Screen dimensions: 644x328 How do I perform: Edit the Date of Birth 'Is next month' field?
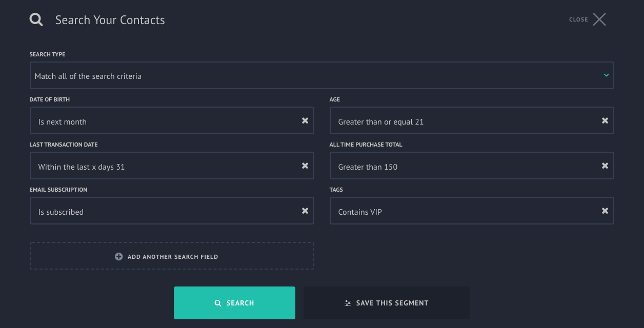tap(172, 121)
